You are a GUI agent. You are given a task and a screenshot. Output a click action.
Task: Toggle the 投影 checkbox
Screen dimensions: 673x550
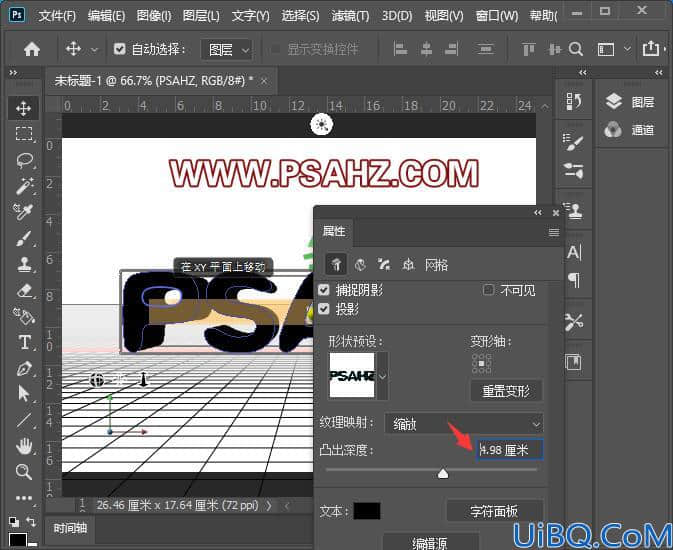point(324,309)
